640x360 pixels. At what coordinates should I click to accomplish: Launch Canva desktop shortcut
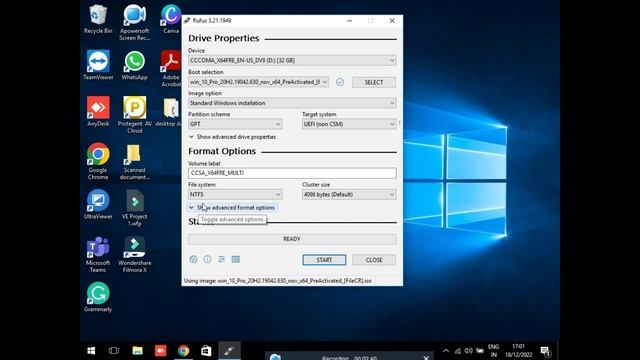coord(171,19)
